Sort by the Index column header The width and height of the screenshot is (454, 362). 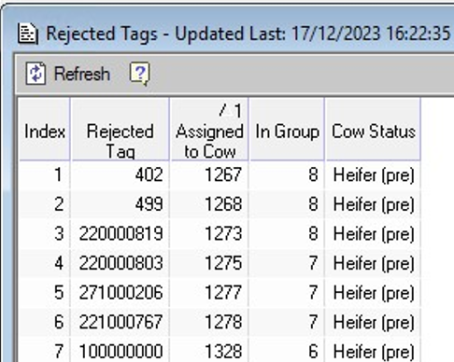(x=44, y=129)
